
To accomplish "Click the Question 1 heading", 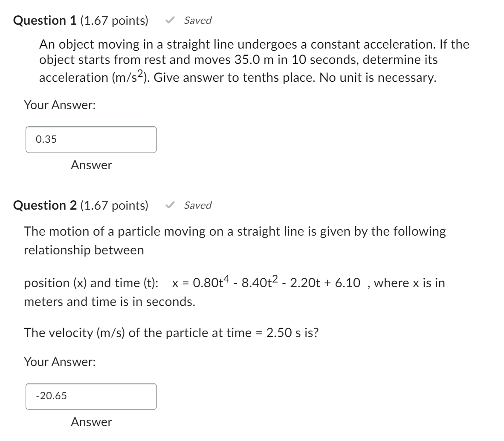I will [45, 20].
